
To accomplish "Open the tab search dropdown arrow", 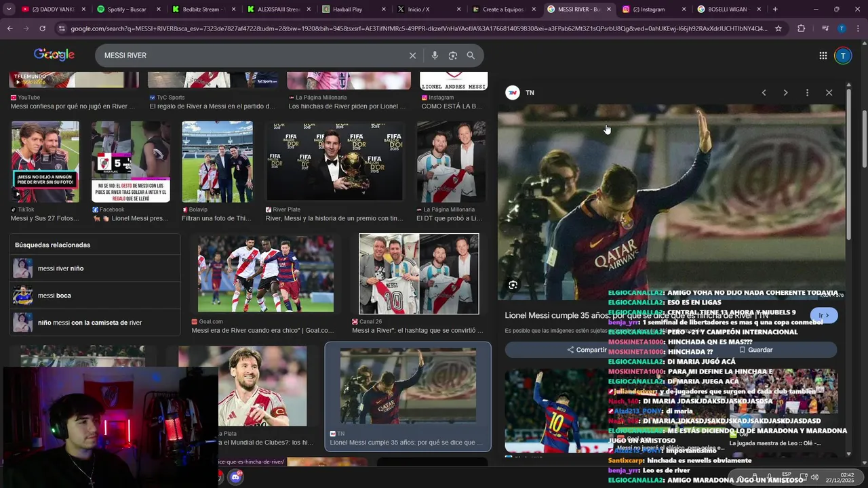I will pos(9,9).
